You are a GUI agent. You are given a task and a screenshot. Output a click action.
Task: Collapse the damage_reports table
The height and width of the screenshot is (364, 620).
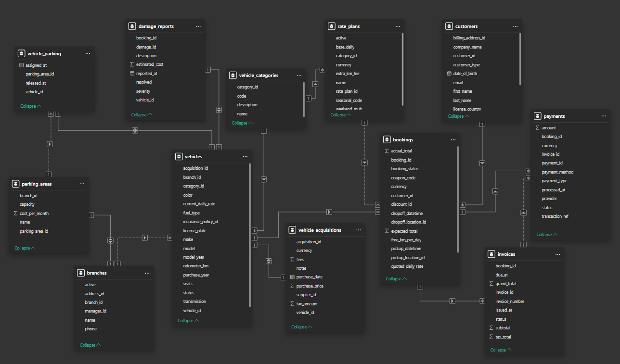[x=142, y=115]
